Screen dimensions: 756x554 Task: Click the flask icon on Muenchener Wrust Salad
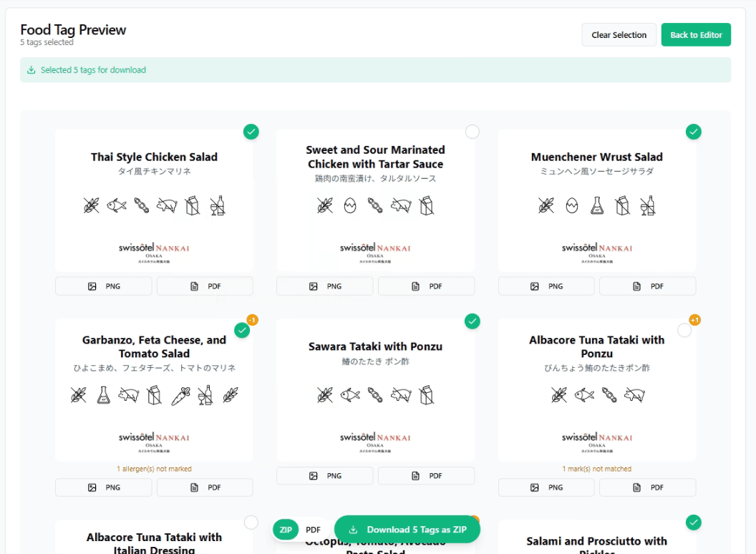pos(596,205)
